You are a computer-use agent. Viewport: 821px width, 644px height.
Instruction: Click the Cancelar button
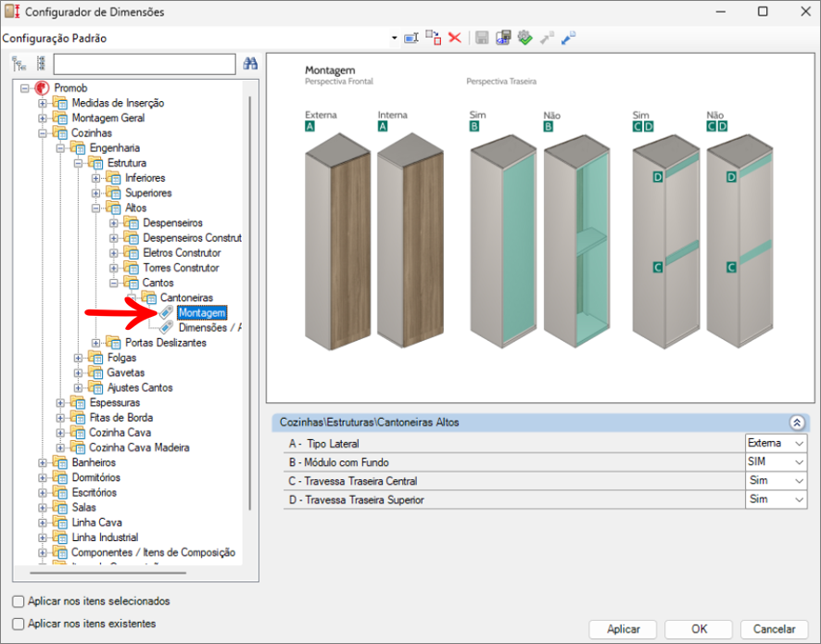point(775,629)
